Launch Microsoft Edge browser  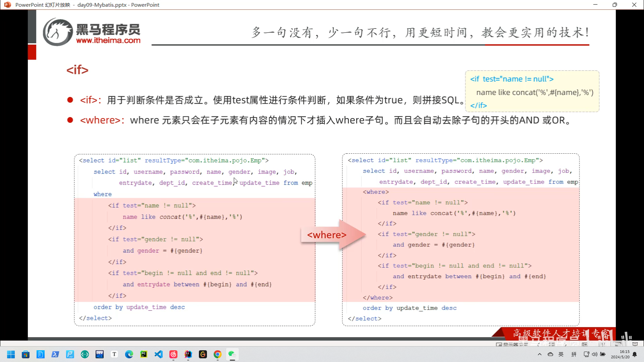click(129, 354)
